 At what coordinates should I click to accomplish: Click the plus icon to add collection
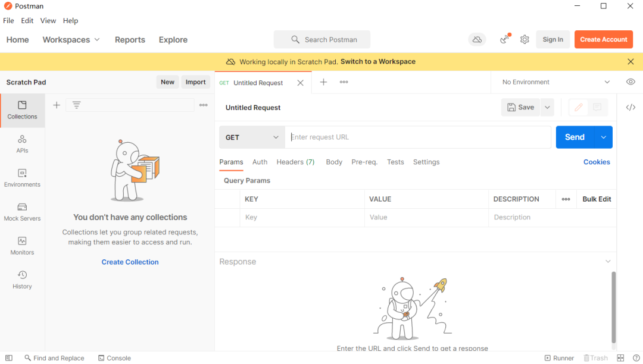[x=57, y=105]
